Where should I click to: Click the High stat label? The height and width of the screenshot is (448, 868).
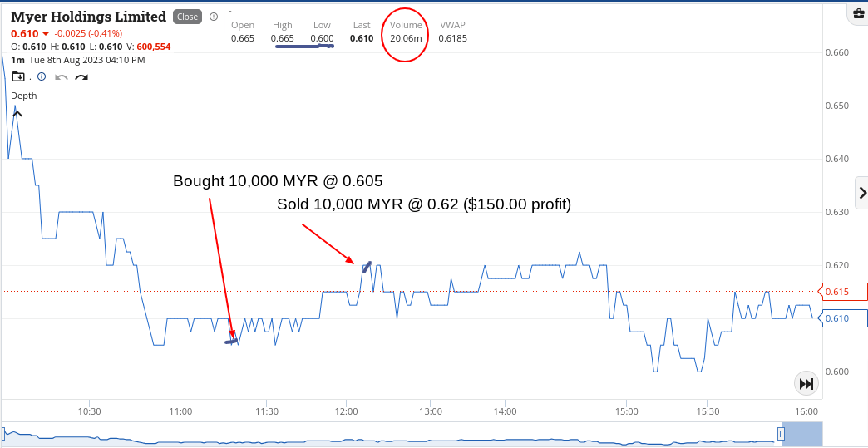(283, 25)
